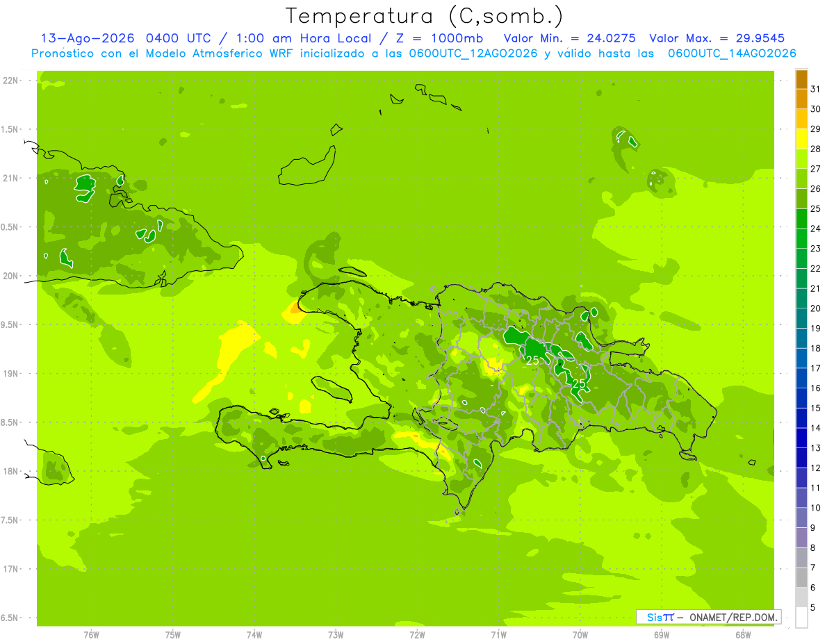The height and width of the screenshot is (644, 834).
Task: Click the "Z = 1000mb" level text
Action: tap(439, 38)
